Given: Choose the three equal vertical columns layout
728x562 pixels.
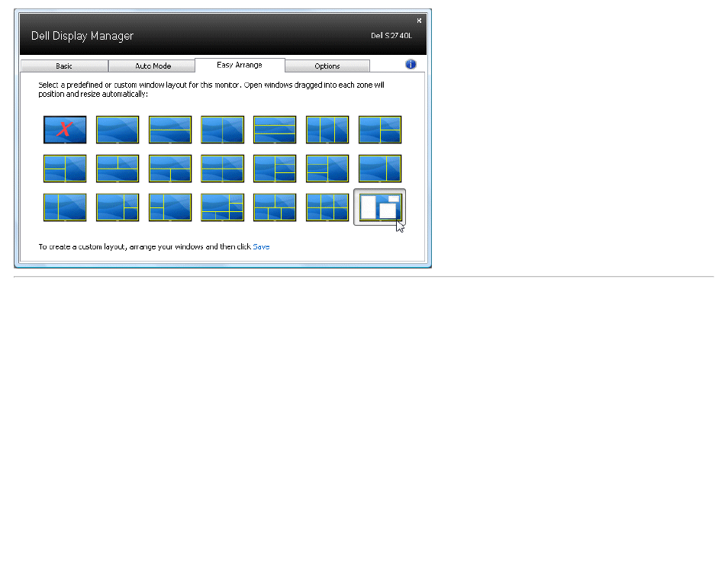Looking at the screenshot, I should pyautogui.click(x=327, y=130).
